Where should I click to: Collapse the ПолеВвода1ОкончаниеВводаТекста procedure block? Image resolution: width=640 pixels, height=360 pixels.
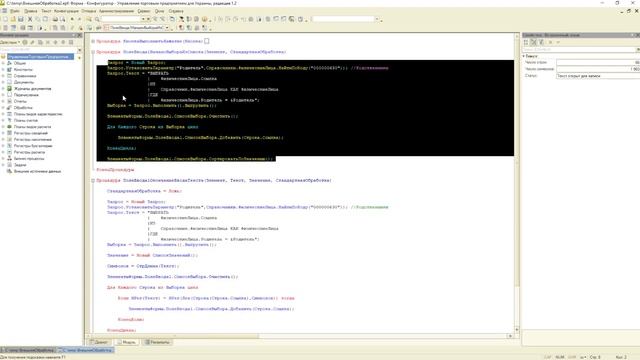(x=93, y=180)
